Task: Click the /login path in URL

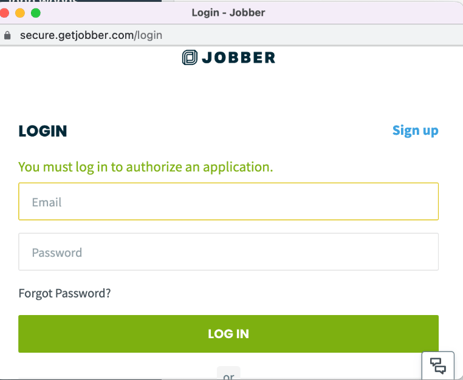Action: (148, 35)
